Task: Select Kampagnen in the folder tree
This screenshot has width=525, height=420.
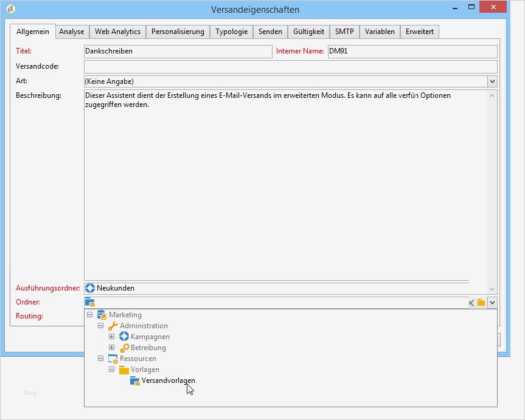Action: (x=150, y=337)
